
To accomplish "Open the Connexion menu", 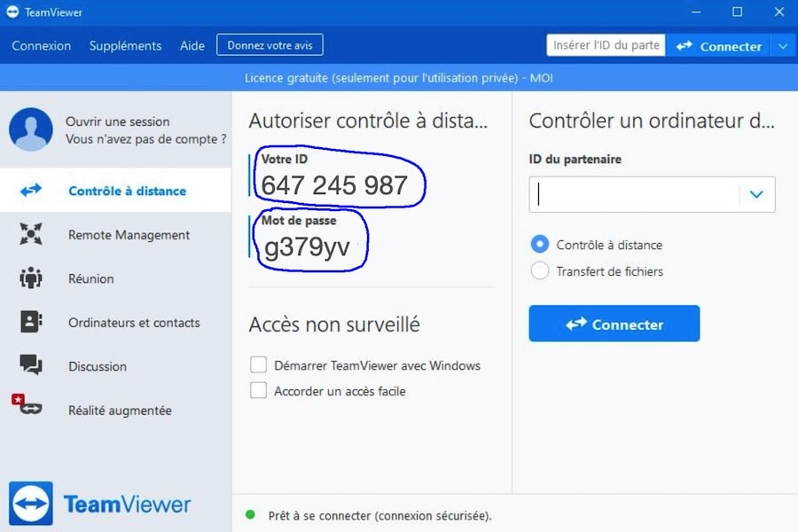I will [41, 45].
